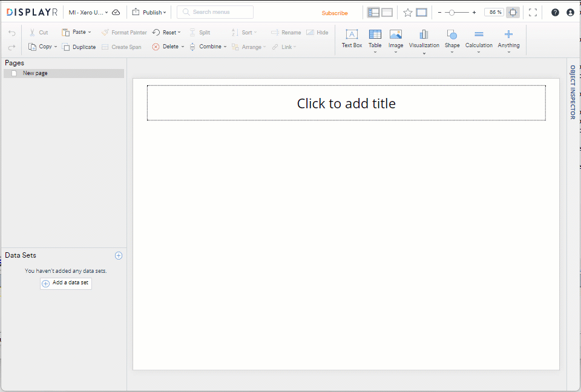The image size is (581, 392).
Task: Click 'You haven't added any data sets.' text
Action: coord(66,271)
